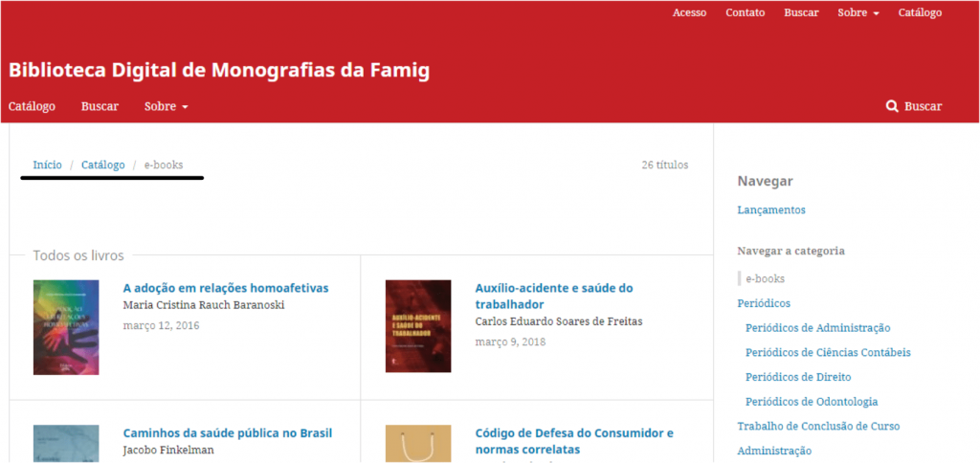The height and width of the screenshot is (463, 980).
Task: Click the magnifying glass search icon
Action: (892, 106)
